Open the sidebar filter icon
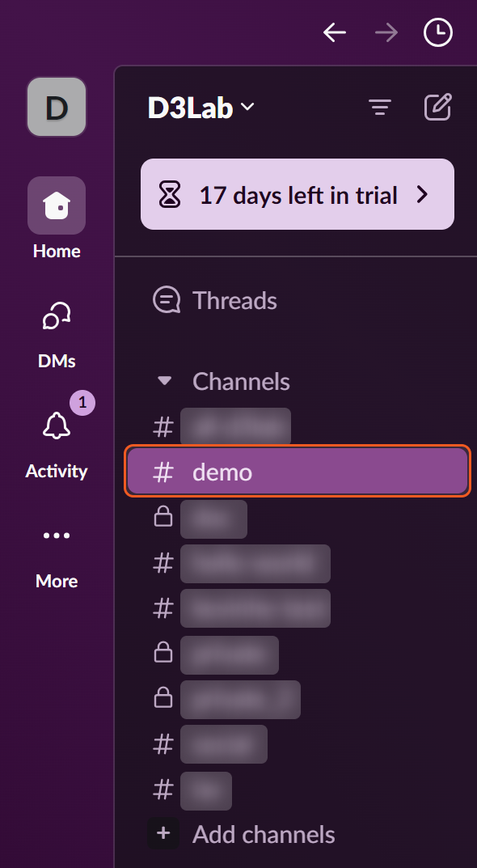The image size is (477, 868). (380, 107)
